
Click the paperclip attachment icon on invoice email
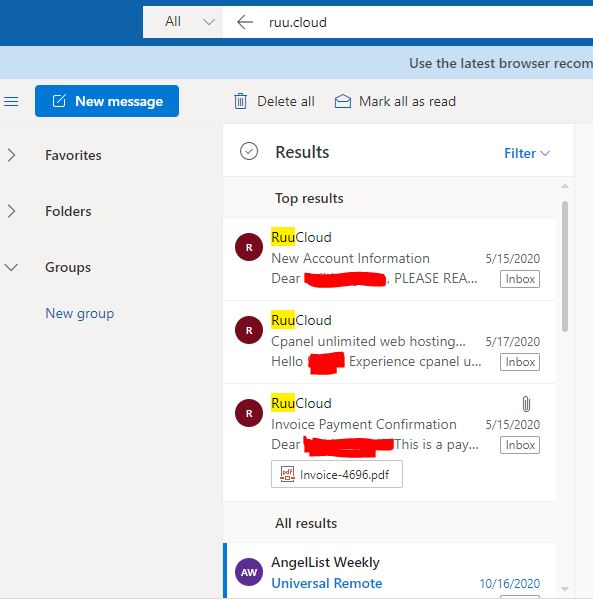(x=526, y=404)
